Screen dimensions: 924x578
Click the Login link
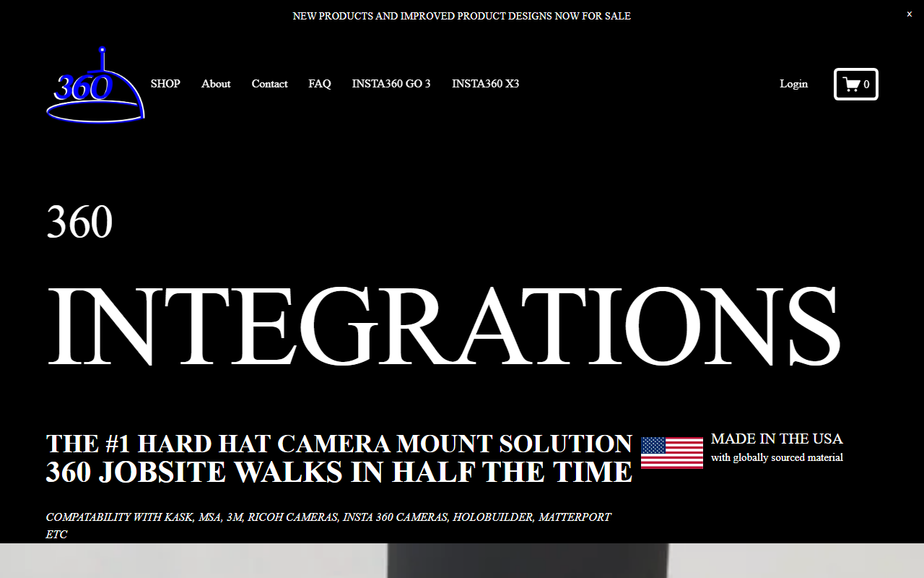click(x=794, y=84)
